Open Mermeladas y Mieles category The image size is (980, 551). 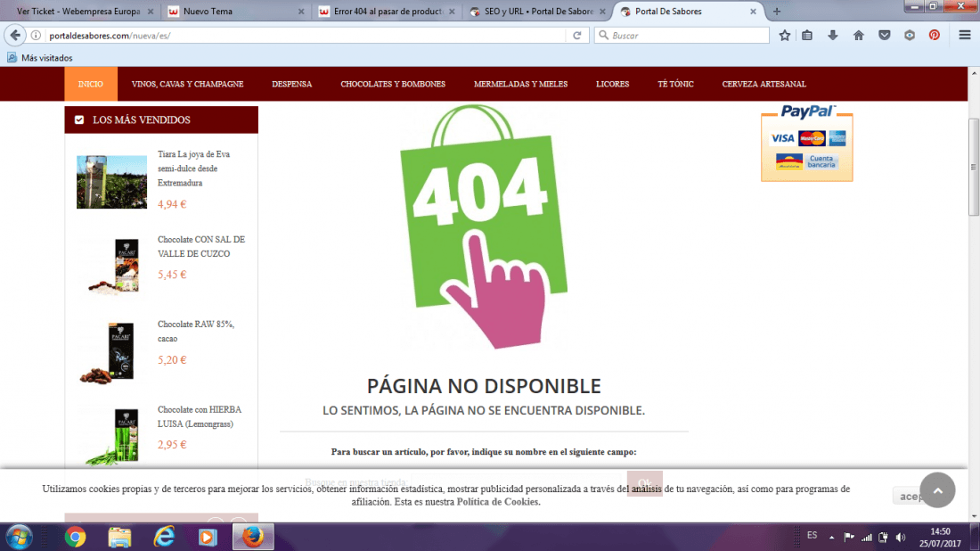(520, 84)
